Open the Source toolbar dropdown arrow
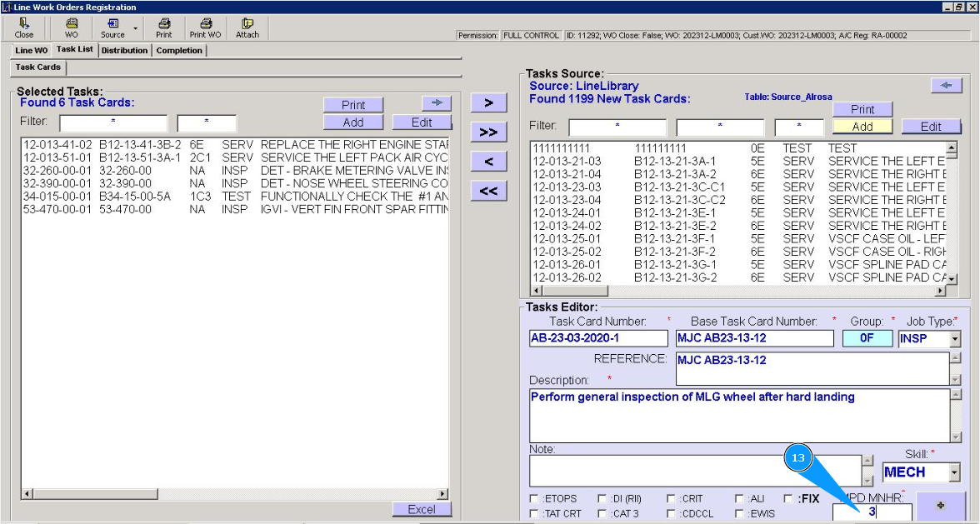 (x=135, y=29)
